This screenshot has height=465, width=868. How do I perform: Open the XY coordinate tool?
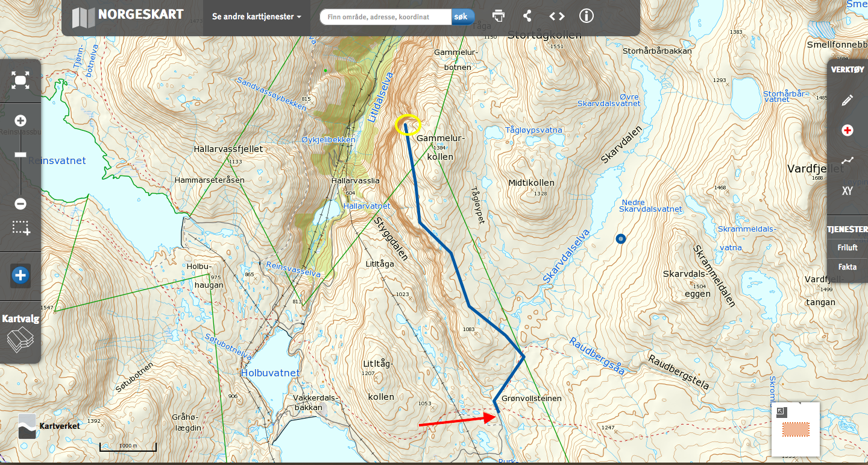tap(848, 191)
